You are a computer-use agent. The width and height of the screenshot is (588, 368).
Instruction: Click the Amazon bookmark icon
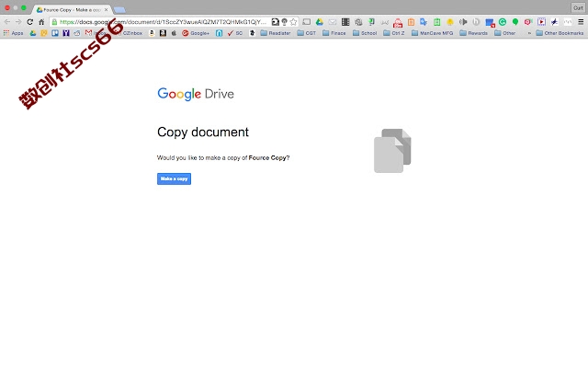[152, 33]
